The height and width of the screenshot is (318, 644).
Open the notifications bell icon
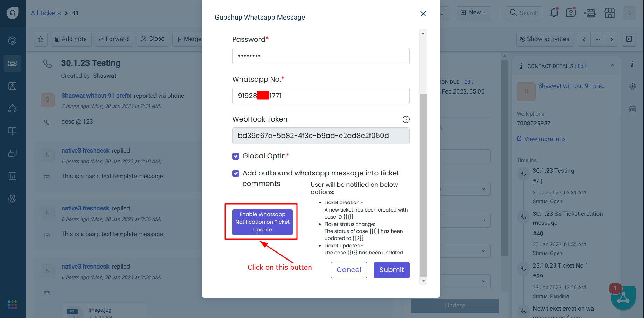554,13
